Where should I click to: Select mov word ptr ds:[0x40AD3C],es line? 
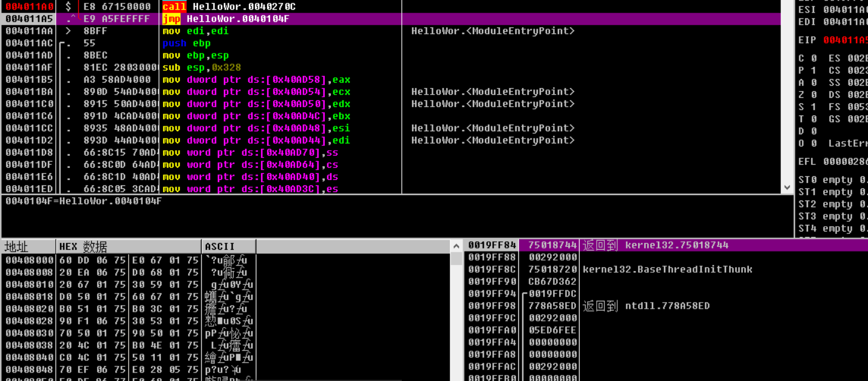[250, 189]
